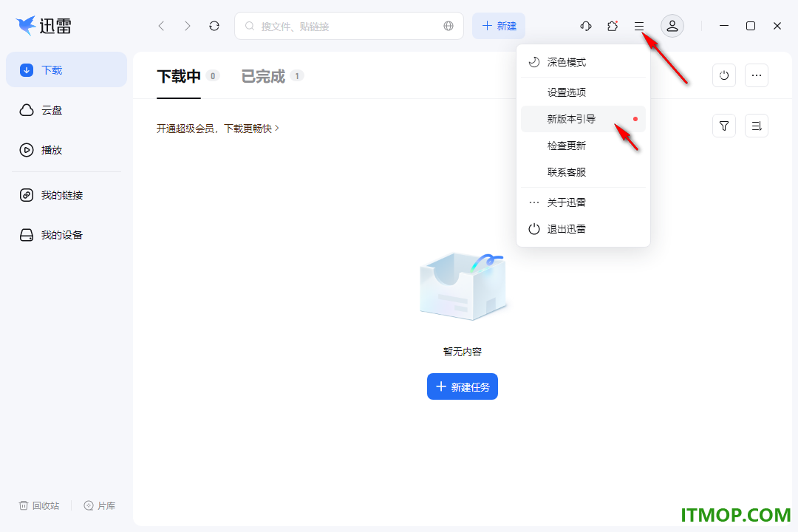
Task: Open 下载 in the sidebar
Action: [66, 69]
